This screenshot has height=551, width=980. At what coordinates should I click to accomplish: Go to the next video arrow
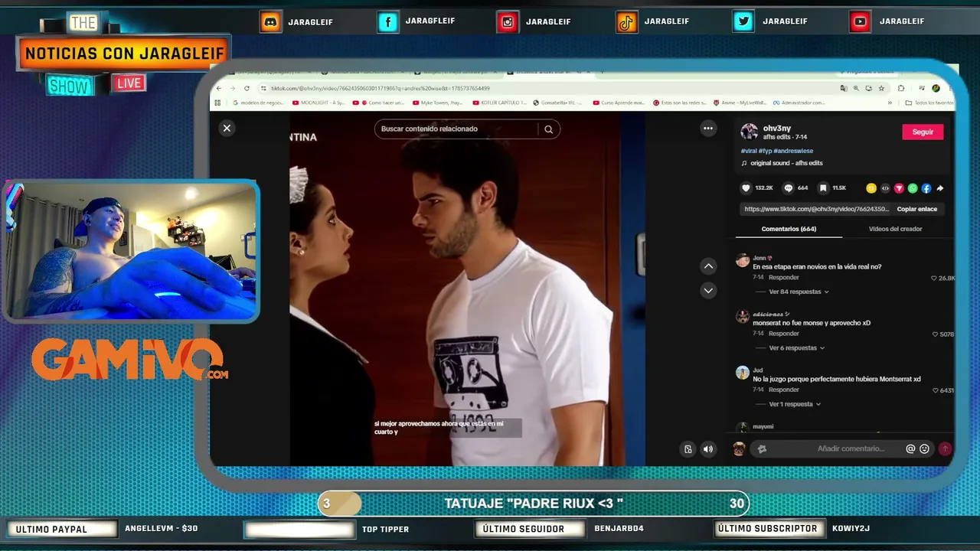pyautogui.click(x=708, y=291)
